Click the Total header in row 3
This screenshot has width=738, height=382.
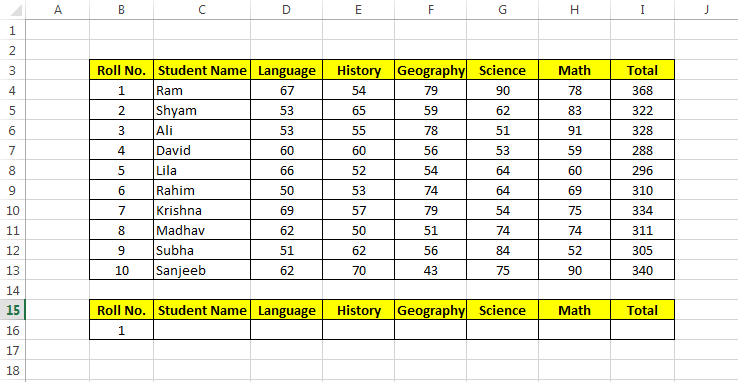642,70
